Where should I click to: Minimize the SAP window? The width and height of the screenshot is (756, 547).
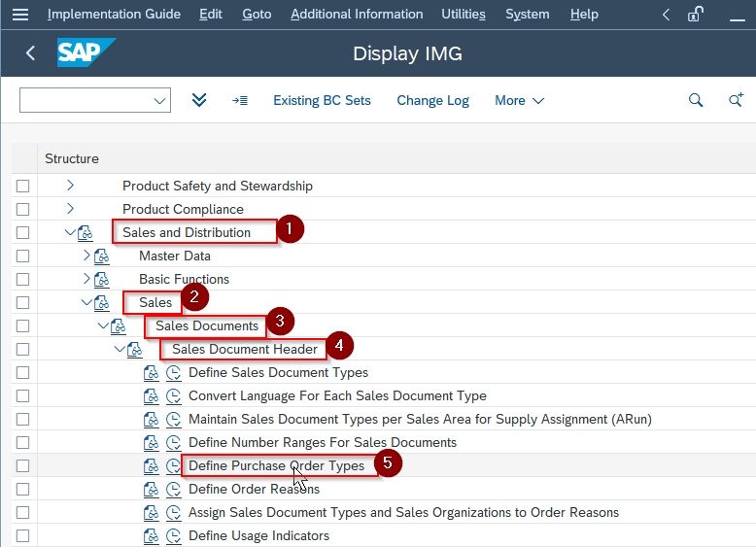pyautogui.click(x=738, y=19)
